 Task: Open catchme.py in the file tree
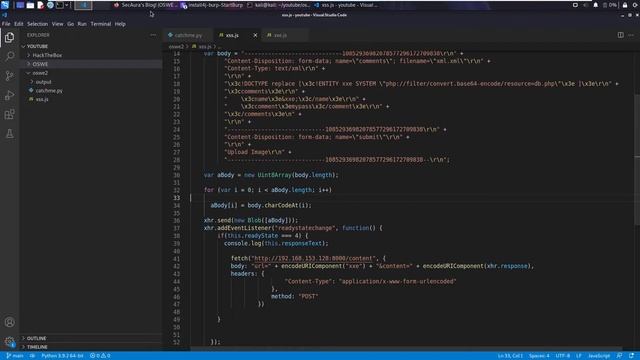click(49, 91)
